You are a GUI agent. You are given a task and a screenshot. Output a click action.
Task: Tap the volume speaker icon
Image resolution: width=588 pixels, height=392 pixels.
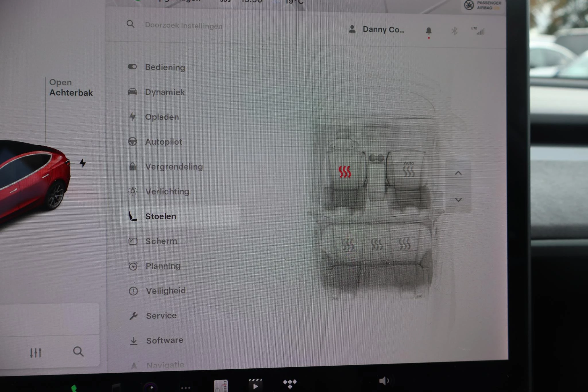[x=383, y=381]
